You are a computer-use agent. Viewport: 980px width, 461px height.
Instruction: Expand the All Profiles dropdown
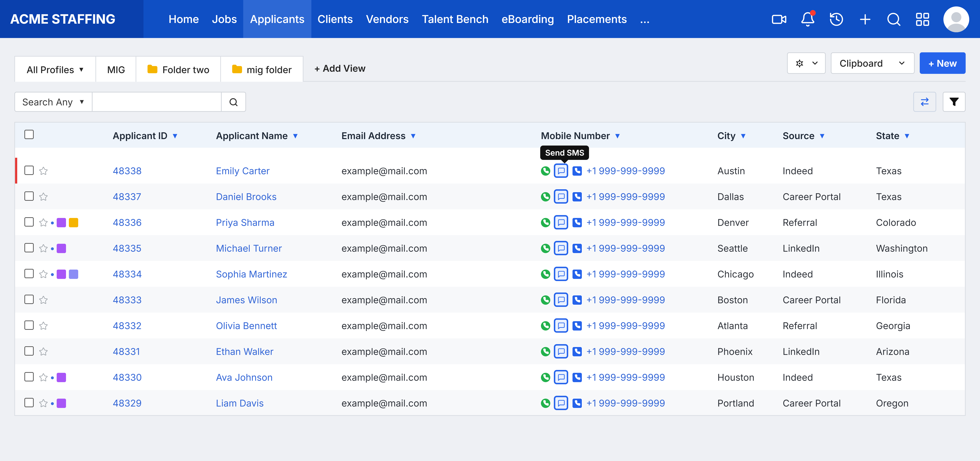coord(55,70)
